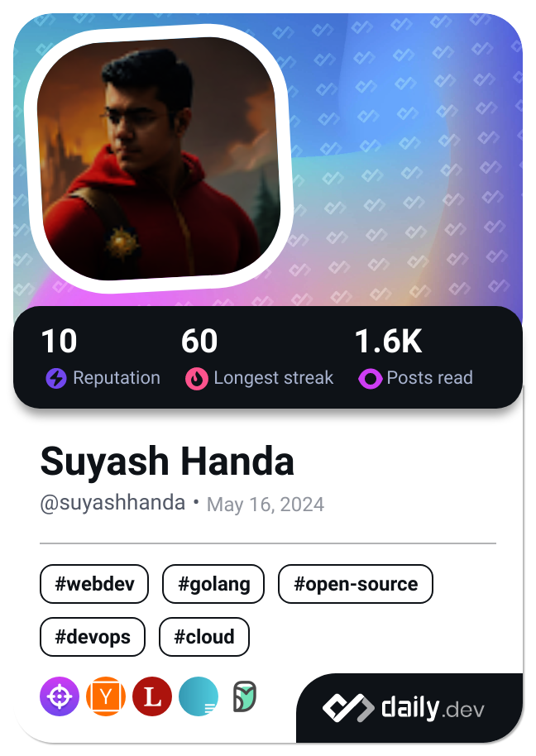Select the #open-source tag
536x756 pixels.
click(356, 584)
